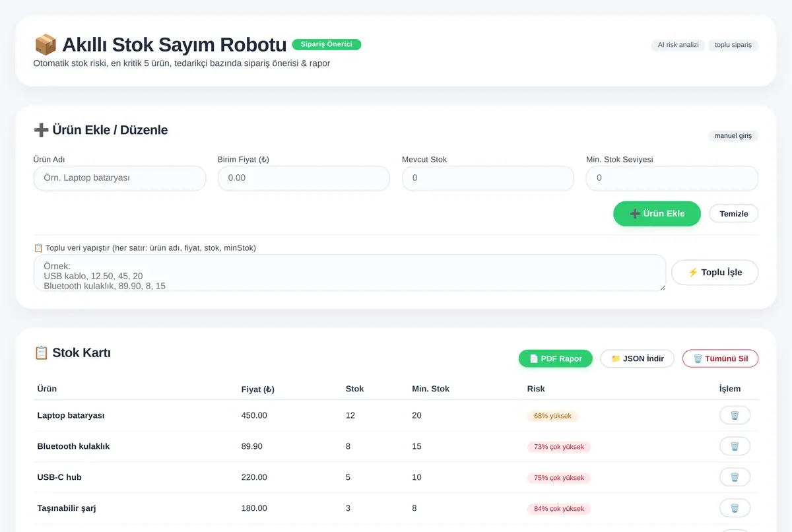Click the Sipariş Önerici green badge
Image resolution: width=792 pixels, height=532 pixels.
(327, 44)
